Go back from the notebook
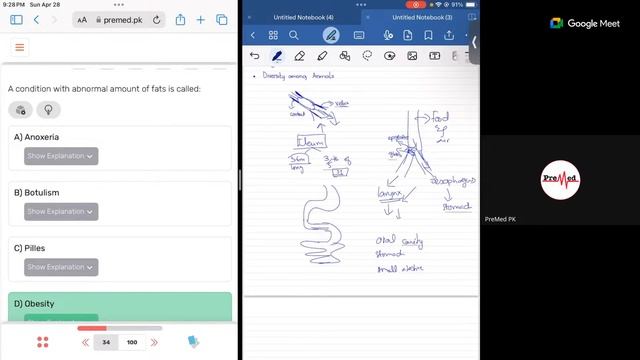 253,36
